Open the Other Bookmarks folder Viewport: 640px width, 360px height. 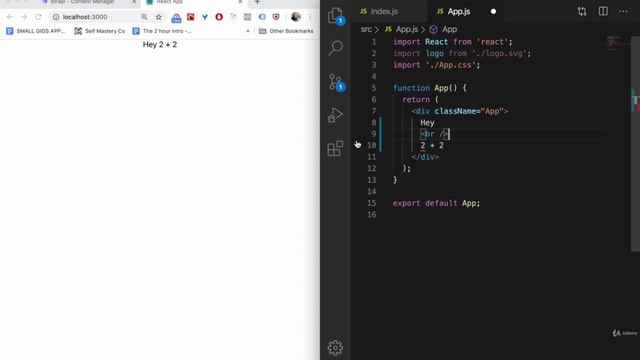click(x=286, y=31)
